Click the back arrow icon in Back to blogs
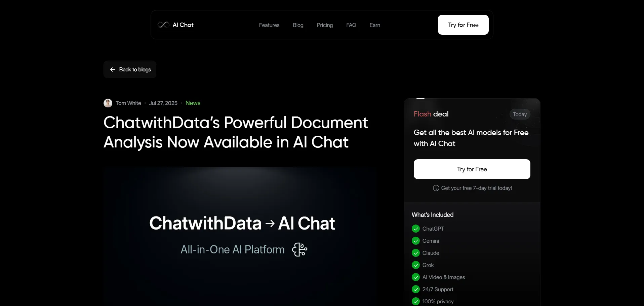The height and width of the screenshot is (306, 644). 113,70
